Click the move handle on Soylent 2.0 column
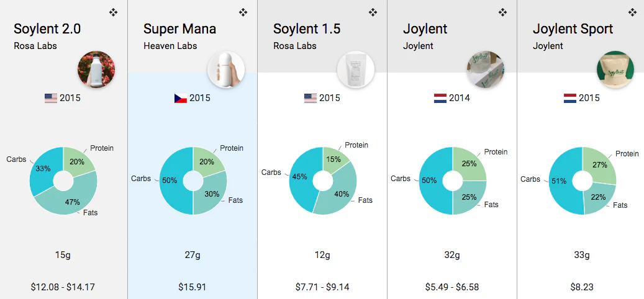 click(x=113, y=12)
